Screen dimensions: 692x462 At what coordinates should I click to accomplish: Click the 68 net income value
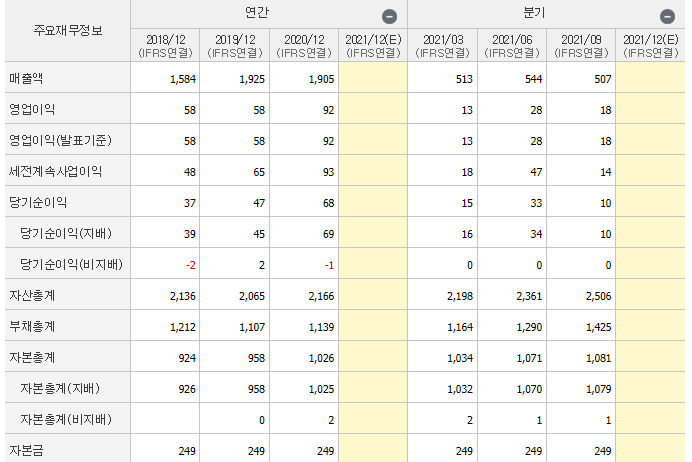[x=328, y=203]
